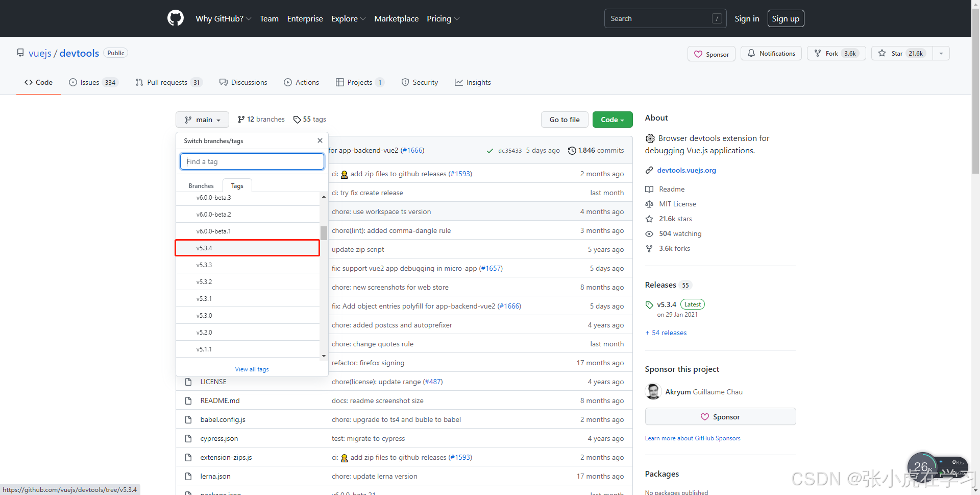The width and height of the screenshot is (980, 495).
Task: Fork the repository
Action: (836, 53)
